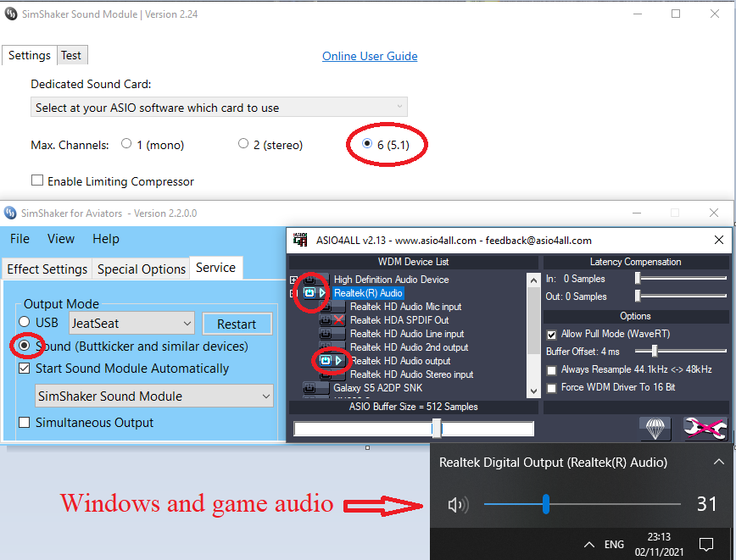Screen dimensions: 736x560
Task: Toggle power button for Realtek HD Audio 2nd output
Action: coord(326,347)
